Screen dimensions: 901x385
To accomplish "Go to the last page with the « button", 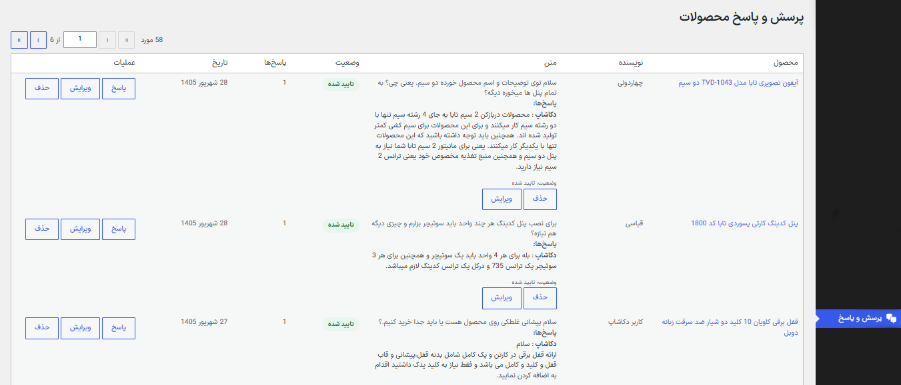I will pos(19,40).
